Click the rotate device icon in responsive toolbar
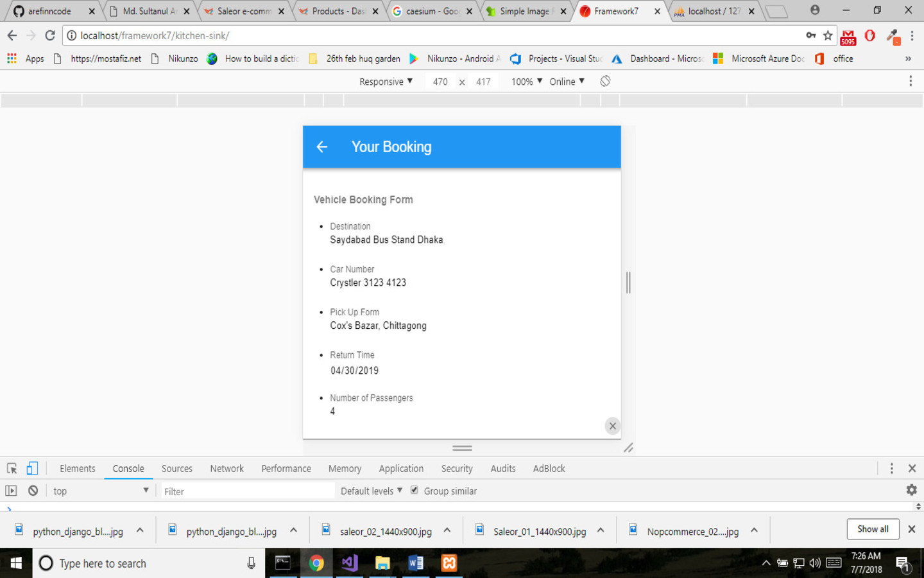The width and height of the screenshot is (924, 578). [605, 81]
